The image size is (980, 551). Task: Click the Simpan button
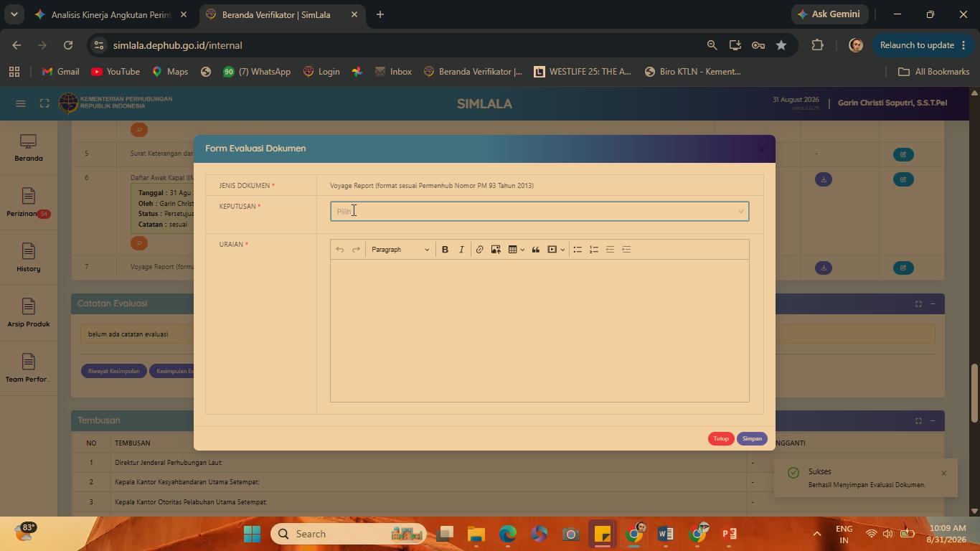pos(752,438)
